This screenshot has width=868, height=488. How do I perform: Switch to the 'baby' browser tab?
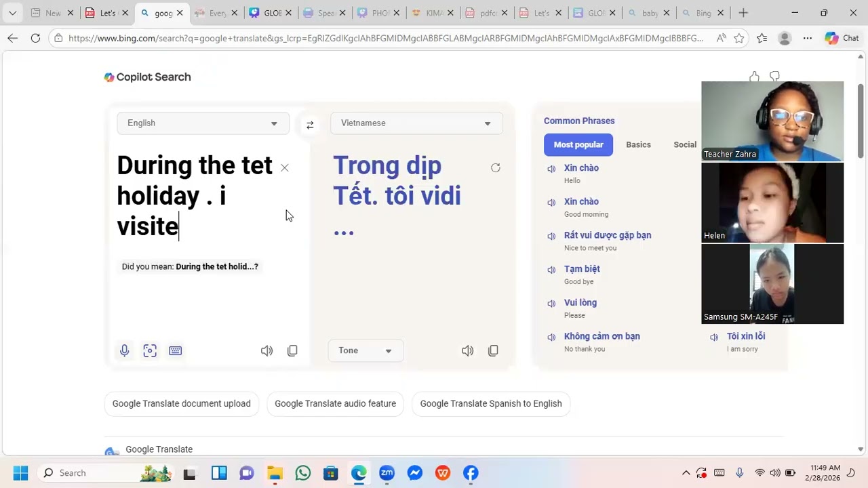(x=648, y=13)
